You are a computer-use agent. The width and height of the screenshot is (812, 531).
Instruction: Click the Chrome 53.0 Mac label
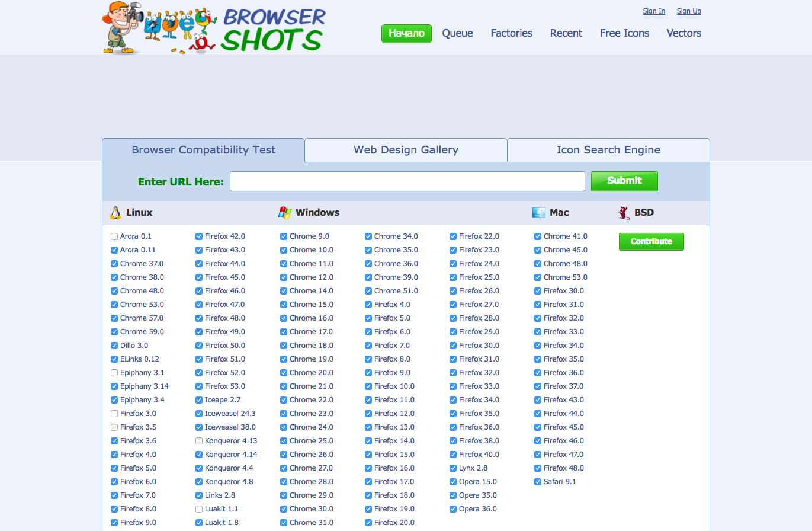(x=566, y=277)
